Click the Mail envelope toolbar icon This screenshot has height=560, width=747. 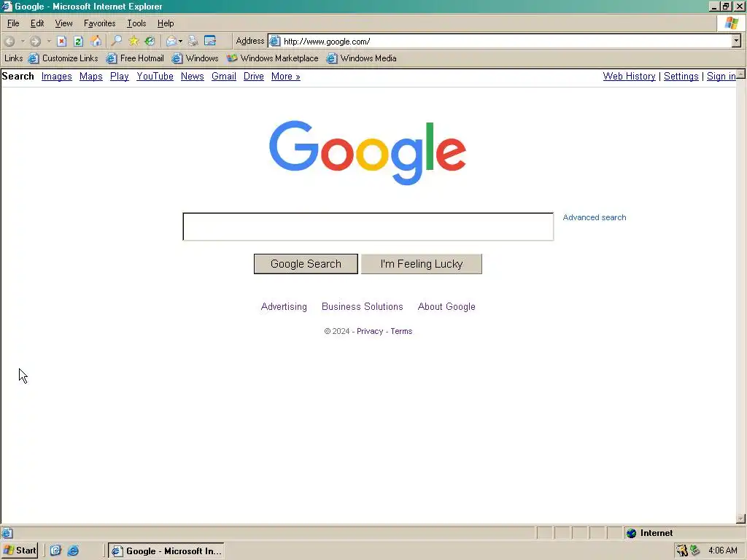(171, 42)
